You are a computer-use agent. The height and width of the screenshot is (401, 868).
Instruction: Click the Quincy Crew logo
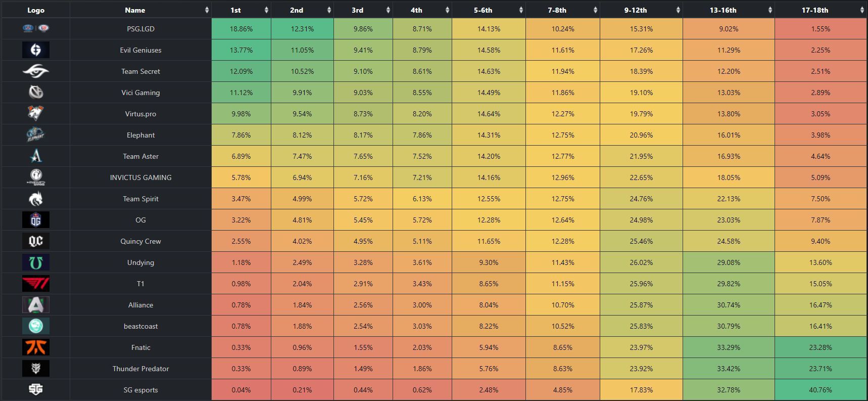click(x=36, y=241)
